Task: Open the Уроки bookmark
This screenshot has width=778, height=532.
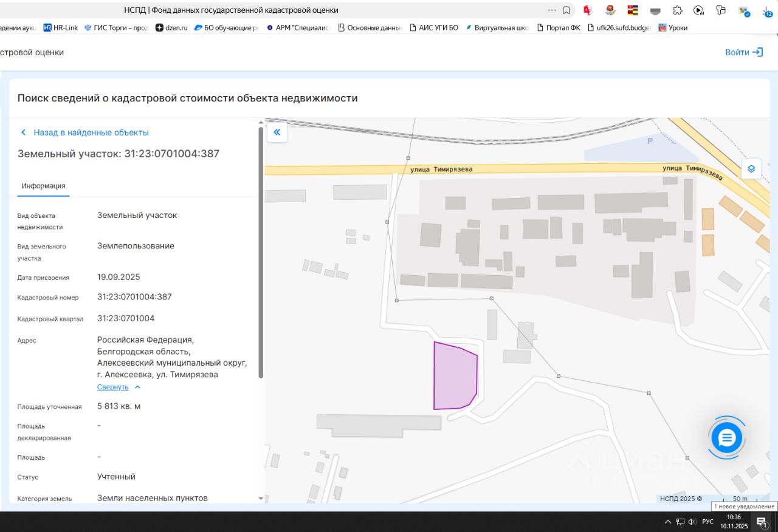Action: [x=673, y=27]
